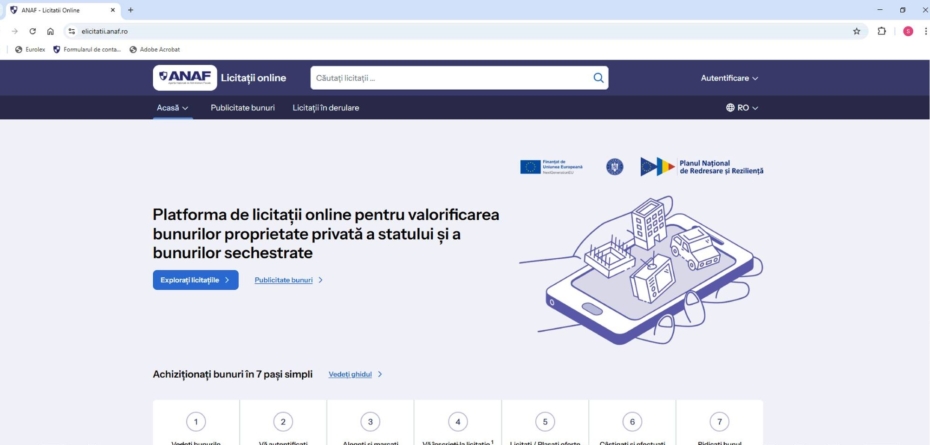Click the Platforma de licitații online heading
This screenshot has height=445, width=930.
[326, 234]
